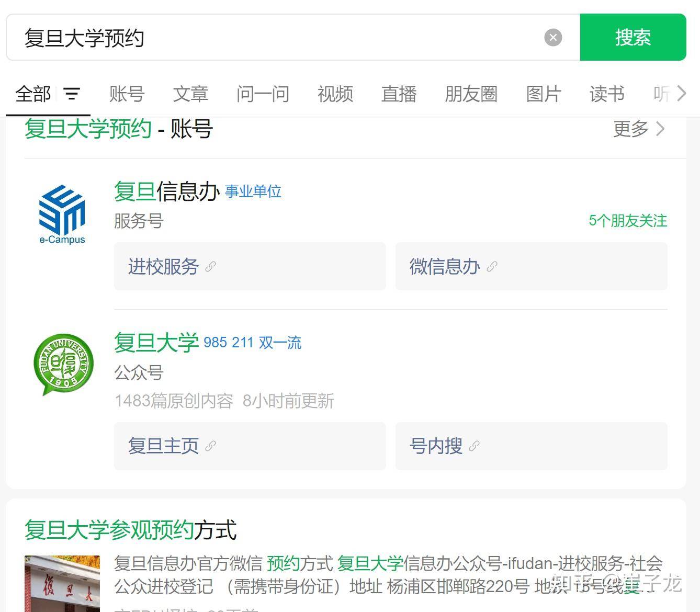Click the link icon beside 号内搜
The image size is (700, 612).
point(475,446)
